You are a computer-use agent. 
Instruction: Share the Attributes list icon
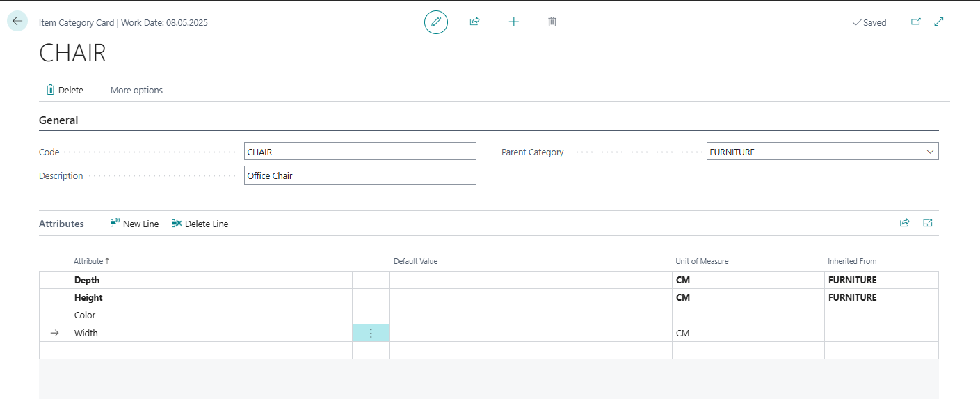pyautogui.click(x=904, y=224)
